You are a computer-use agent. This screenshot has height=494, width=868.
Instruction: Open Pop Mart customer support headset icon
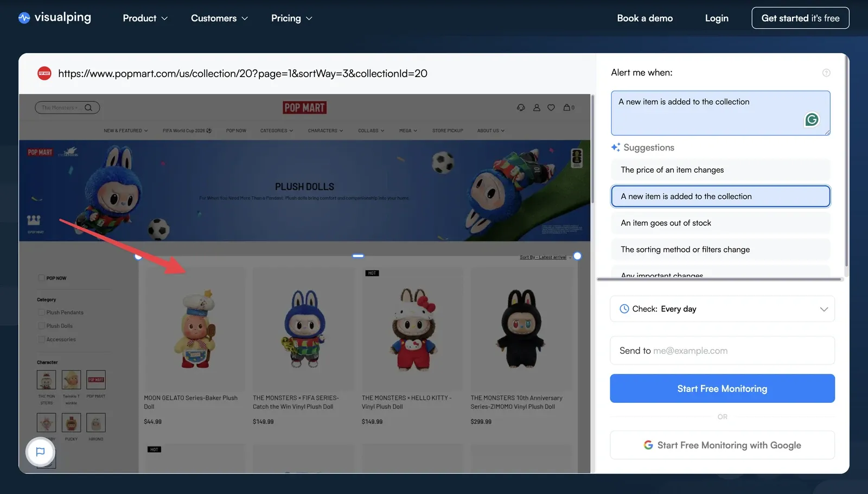click(521, 107)
